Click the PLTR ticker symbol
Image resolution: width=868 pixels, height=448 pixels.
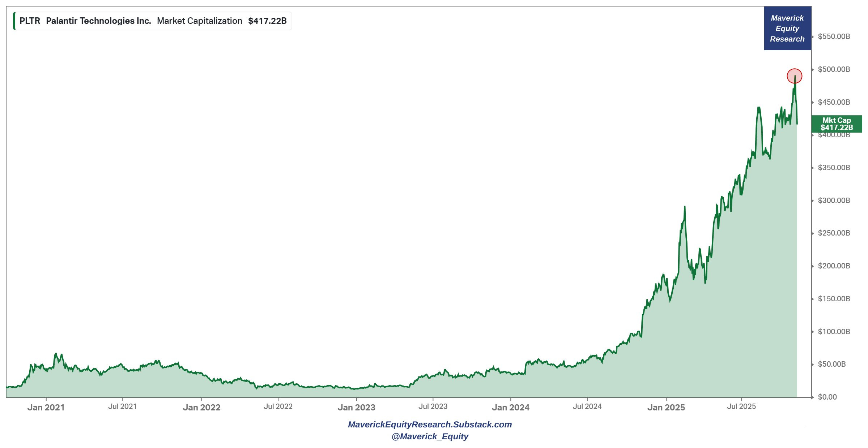[30, 21]
